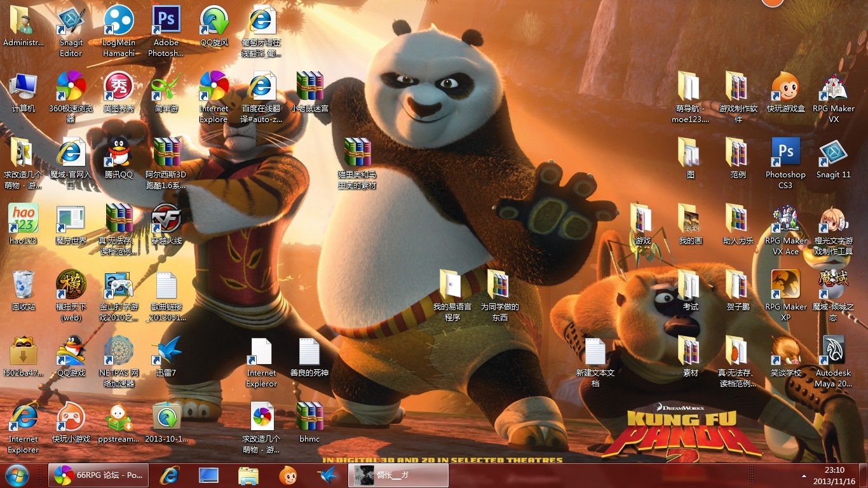Select the Administrator user folder
This screenshot has width=868, height=488.
pos(24,27)
